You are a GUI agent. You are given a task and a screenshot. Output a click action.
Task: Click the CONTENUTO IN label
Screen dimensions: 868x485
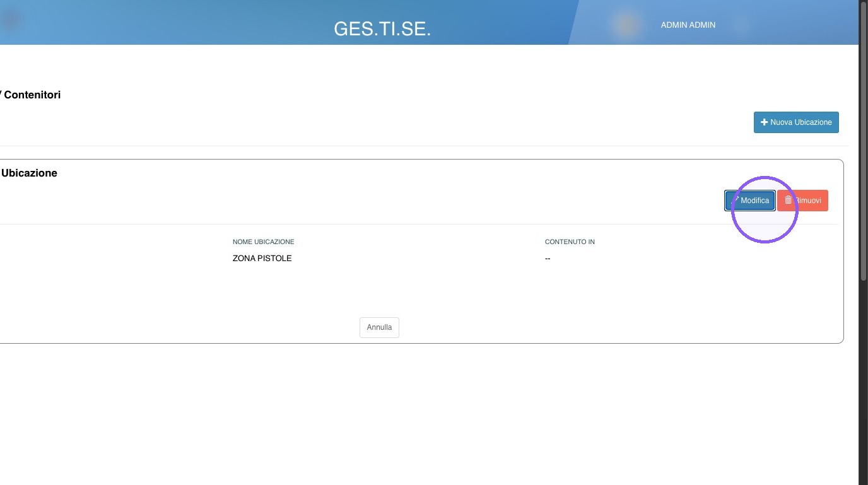570,242
